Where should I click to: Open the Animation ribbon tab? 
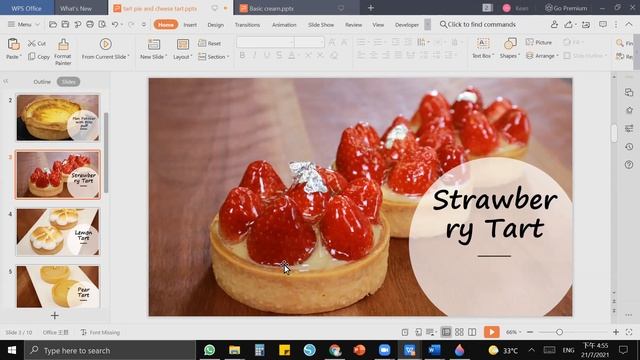click(284, 25)
